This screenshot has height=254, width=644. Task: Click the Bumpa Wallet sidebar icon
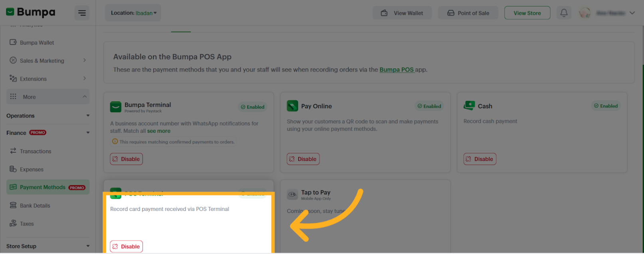[13, 42]
